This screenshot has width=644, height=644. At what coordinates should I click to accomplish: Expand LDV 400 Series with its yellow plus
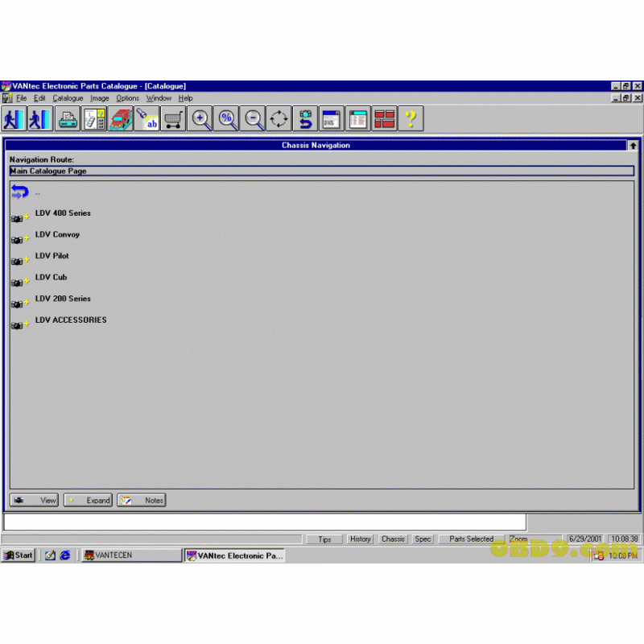tap(27, 216)
